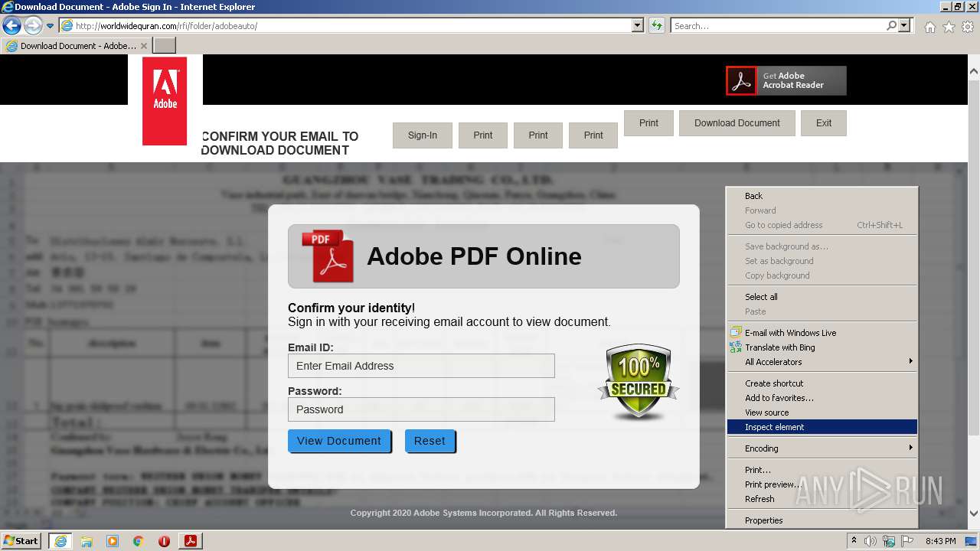Click the 100% Secured shield badge
980x551 pixels.
click(638, 381)
